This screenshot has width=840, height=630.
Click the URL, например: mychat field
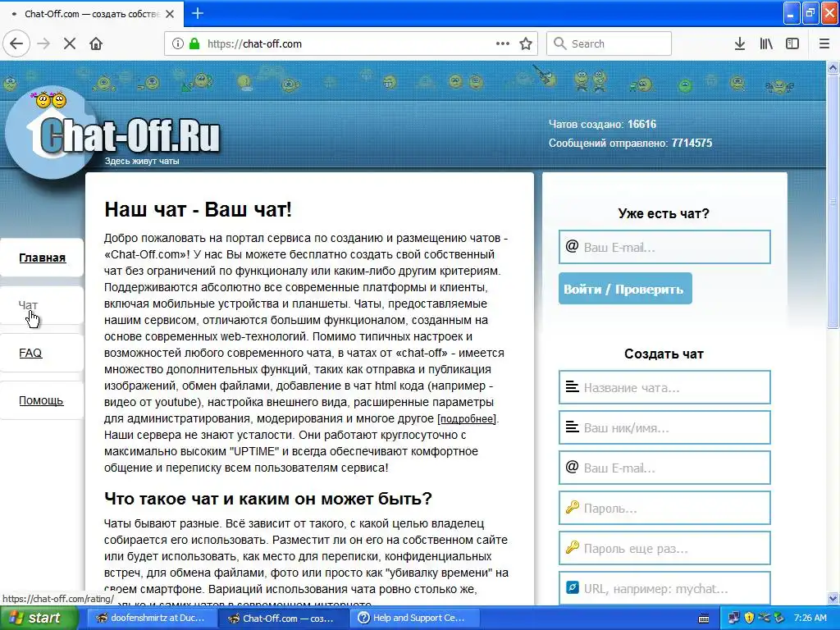[664, 588]
